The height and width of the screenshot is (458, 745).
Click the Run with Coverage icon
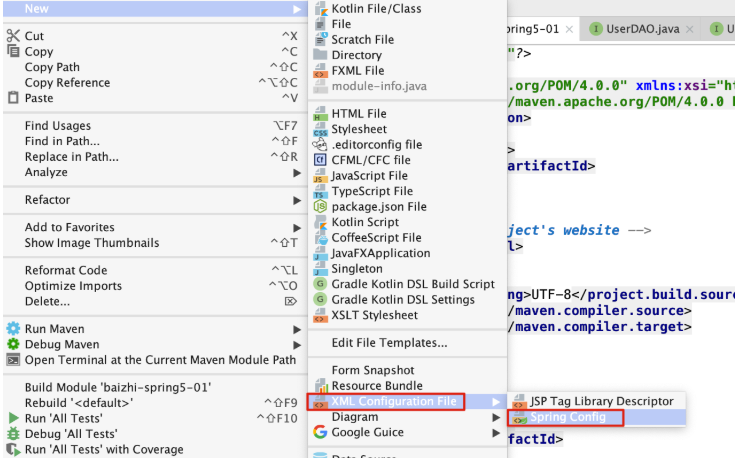pos(13,449)
